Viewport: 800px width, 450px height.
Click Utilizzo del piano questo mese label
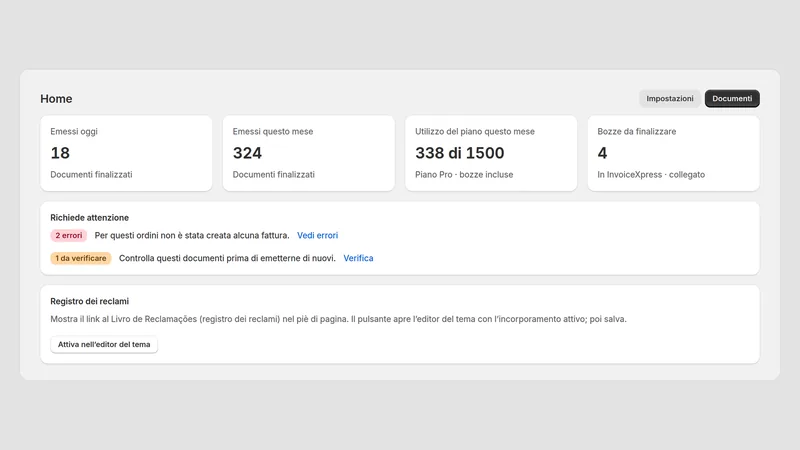[x=475, y=131]
